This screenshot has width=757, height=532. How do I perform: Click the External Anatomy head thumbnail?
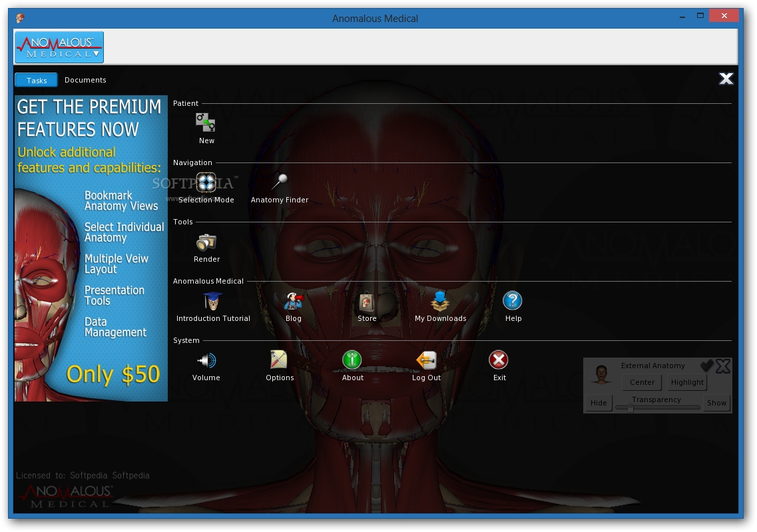click(x=601, y=374)
